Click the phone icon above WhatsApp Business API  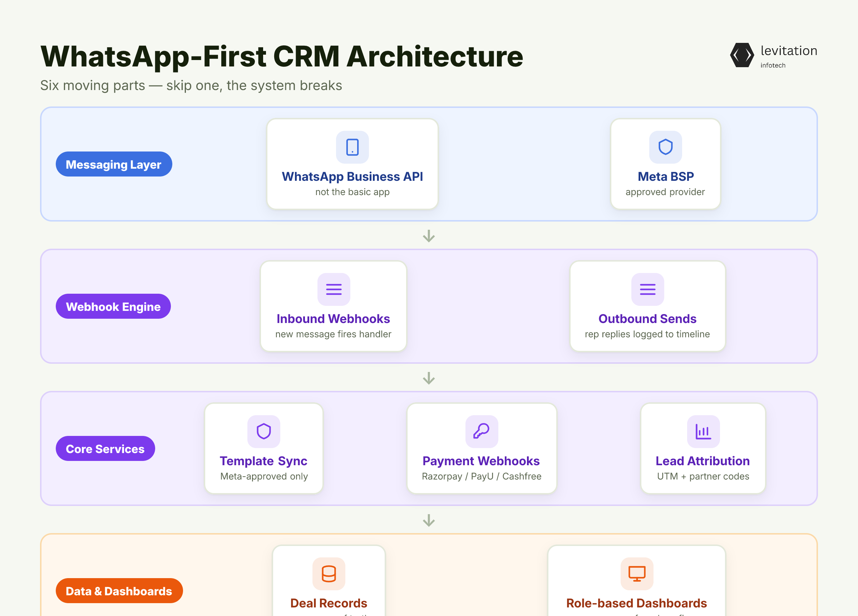[x=352, y=147]
